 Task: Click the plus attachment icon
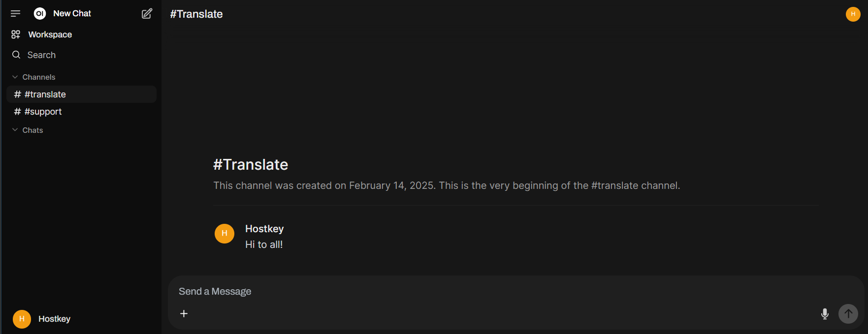[x=184, y=314]
